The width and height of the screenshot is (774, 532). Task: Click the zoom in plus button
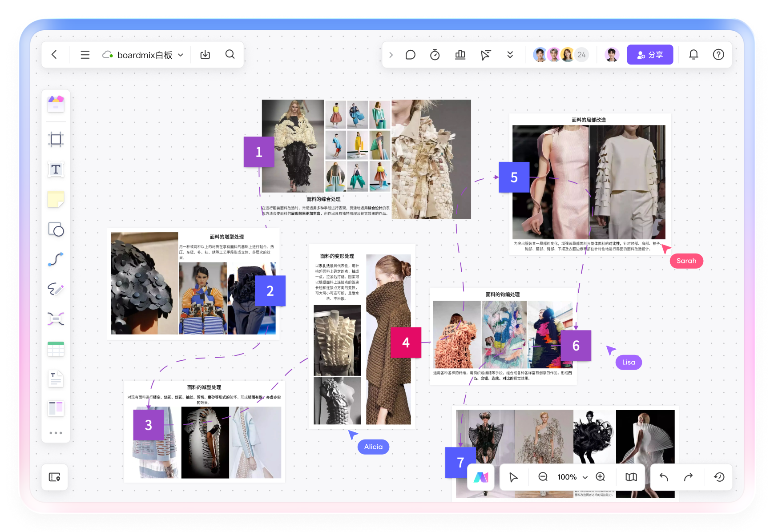point(600,477)
